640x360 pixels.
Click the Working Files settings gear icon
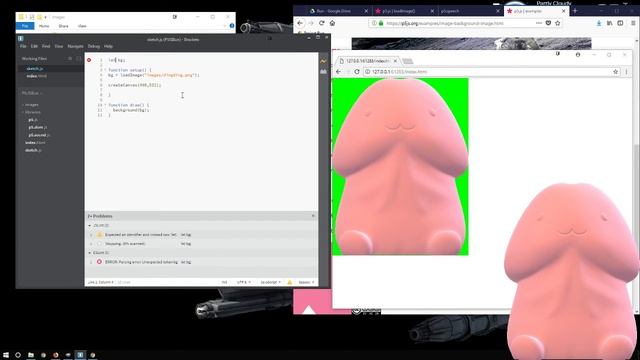click(70, 59)
